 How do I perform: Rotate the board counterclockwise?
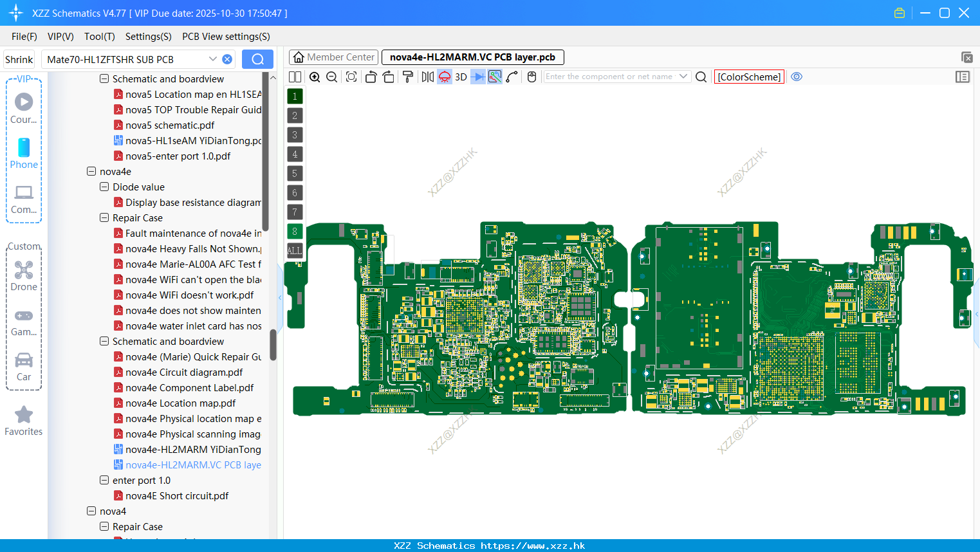(x=371, y=77)
